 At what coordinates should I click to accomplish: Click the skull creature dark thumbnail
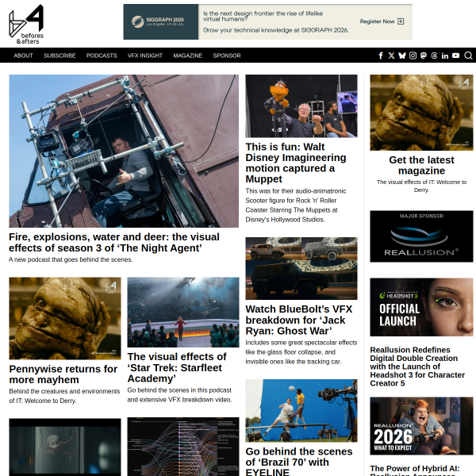pyautogui.click(x=65, y=447)
